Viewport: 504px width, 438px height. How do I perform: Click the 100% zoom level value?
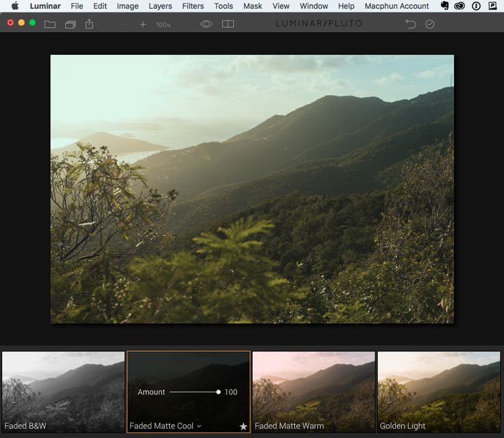pos(164,25)
